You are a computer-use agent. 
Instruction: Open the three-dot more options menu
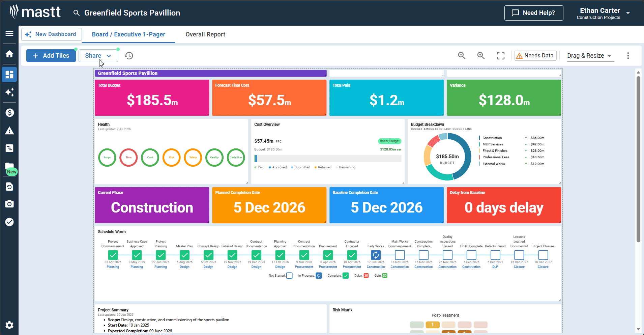pyautogui.click(x=628, y=56)
